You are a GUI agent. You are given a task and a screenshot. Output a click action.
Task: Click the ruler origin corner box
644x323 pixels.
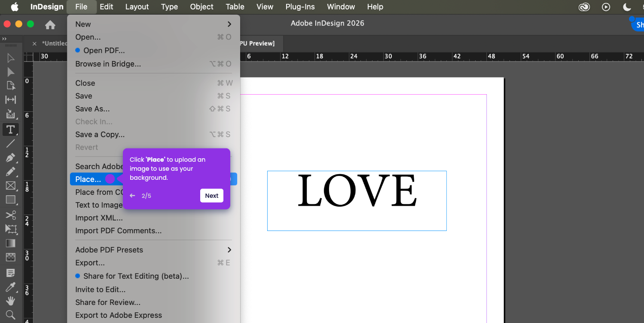pyautogui.click(x=29, y=57)
